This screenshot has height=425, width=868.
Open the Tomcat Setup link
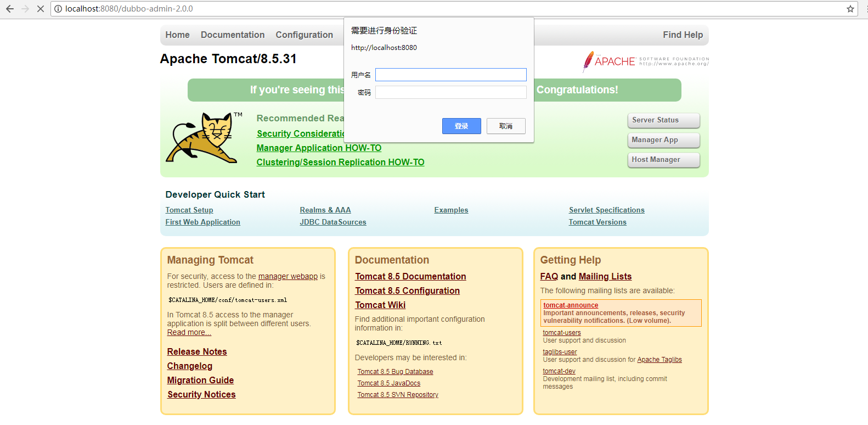pyautogui.click(x=189, y=210)
